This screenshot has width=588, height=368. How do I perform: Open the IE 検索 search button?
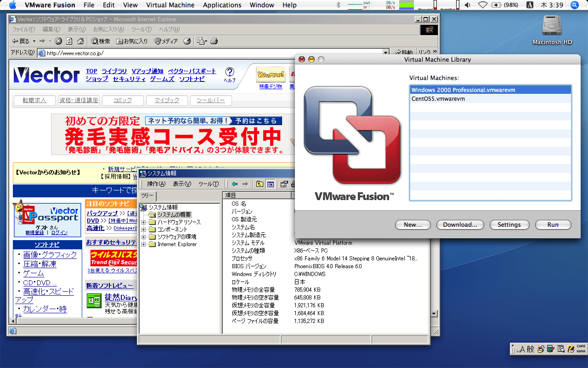pos(101,41)
